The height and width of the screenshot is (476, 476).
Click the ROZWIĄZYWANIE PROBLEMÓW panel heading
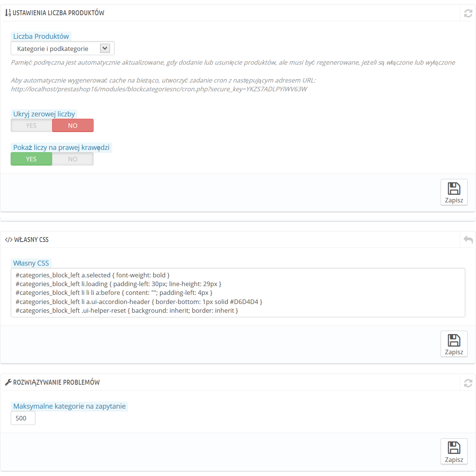[56, 382]
